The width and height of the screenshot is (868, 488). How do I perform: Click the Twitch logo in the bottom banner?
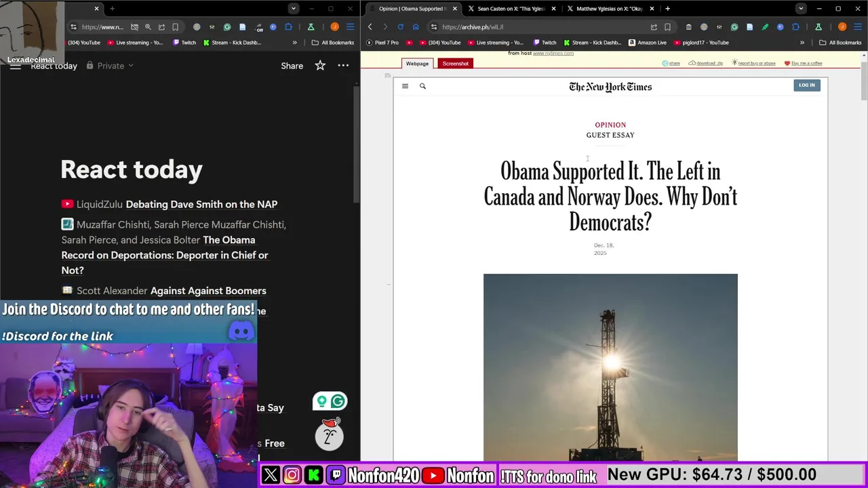pyautogui.click(x=336, y=475)
